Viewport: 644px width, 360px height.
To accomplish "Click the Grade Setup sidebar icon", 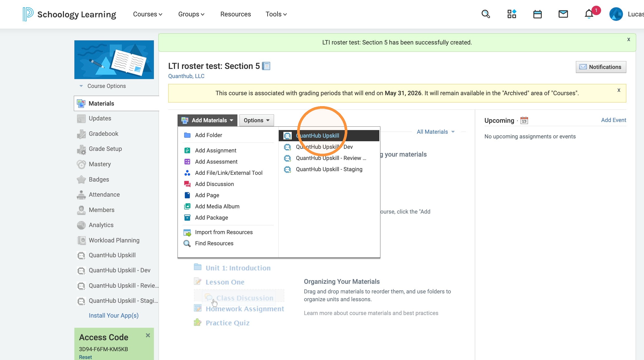I will click(81, 149).
